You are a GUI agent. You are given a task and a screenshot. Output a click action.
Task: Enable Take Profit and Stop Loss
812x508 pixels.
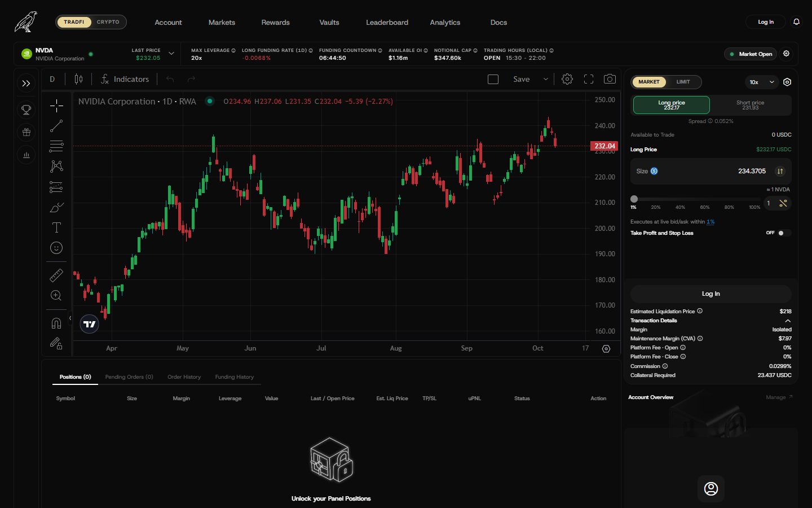point(783,233)
